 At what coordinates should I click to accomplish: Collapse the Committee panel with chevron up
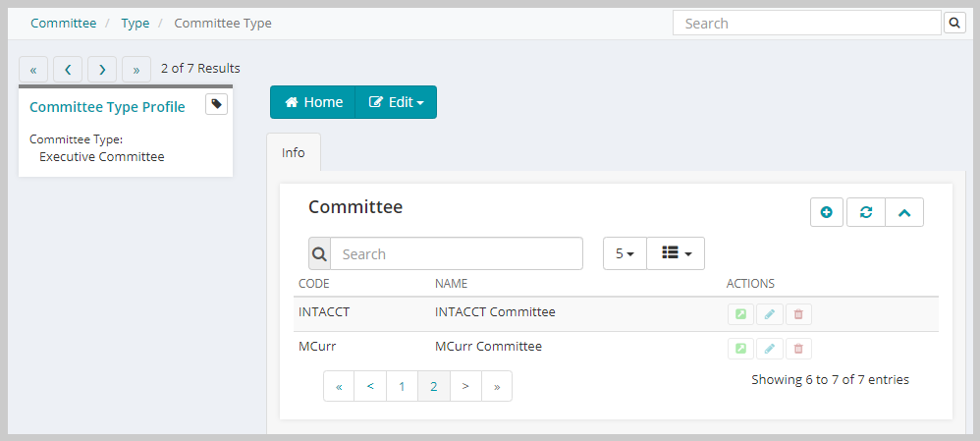[x=904, y=213]
